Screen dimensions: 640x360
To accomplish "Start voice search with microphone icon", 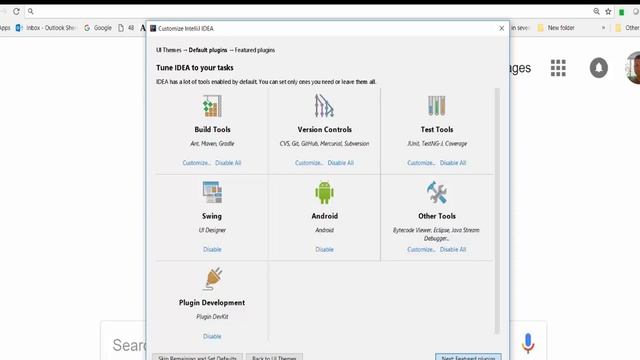I will 528,343.
